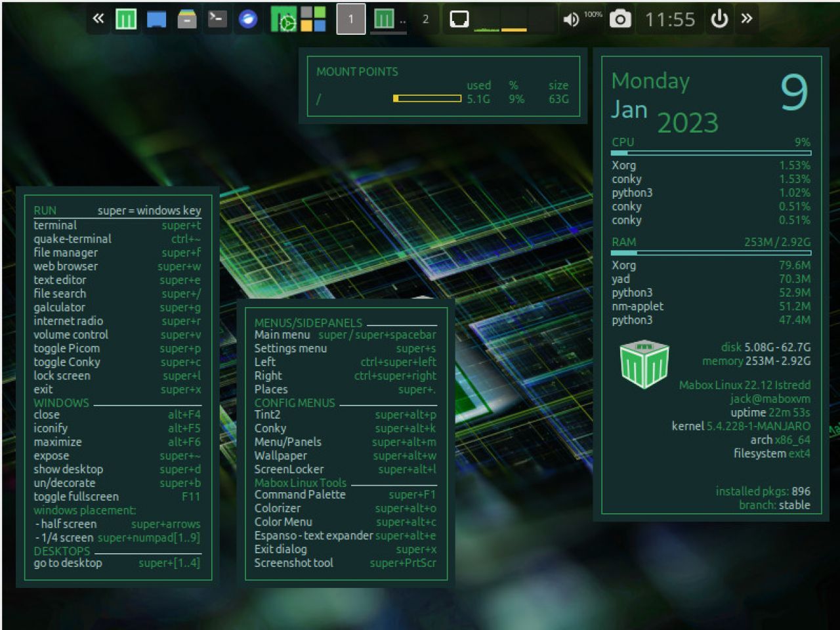
Task: Toggle fullscreen entry in the WINDOWS section
Action: click(76, 496)
